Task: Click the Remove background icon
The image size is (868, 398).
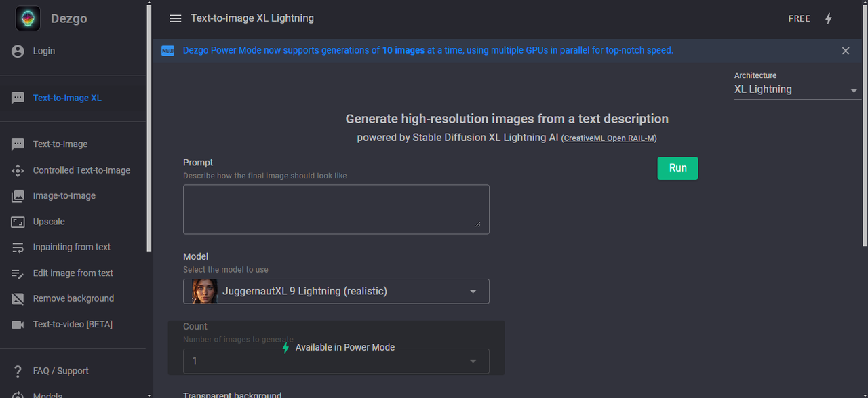Action: 18,298
